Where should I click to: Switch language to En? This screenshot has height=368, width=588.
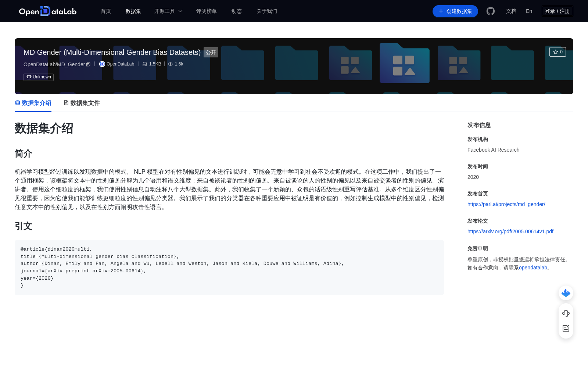pos(529,11)
